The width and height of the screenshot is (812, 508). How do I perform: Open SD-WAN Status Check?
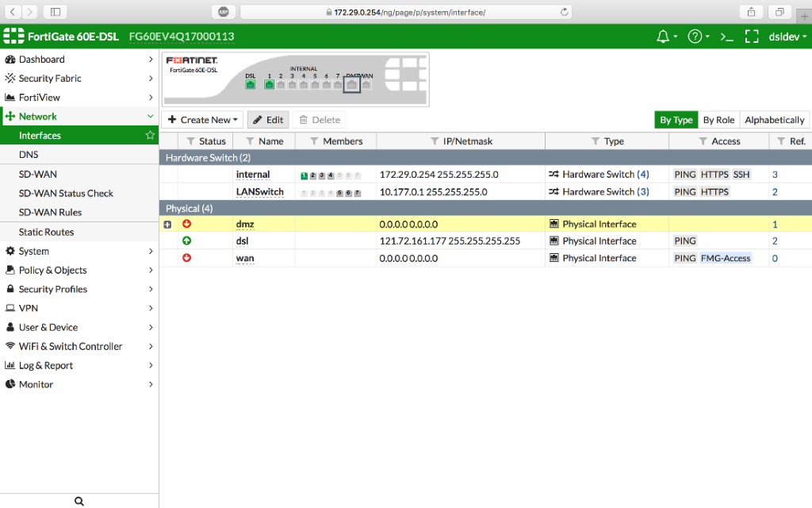(79, 194)
